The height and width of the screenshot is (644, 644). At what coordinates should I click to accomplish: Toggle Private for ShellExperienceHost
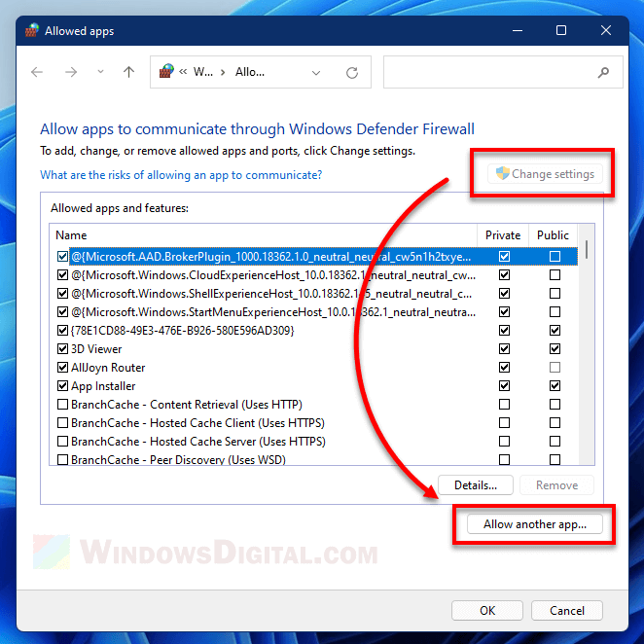coord(504,294)
